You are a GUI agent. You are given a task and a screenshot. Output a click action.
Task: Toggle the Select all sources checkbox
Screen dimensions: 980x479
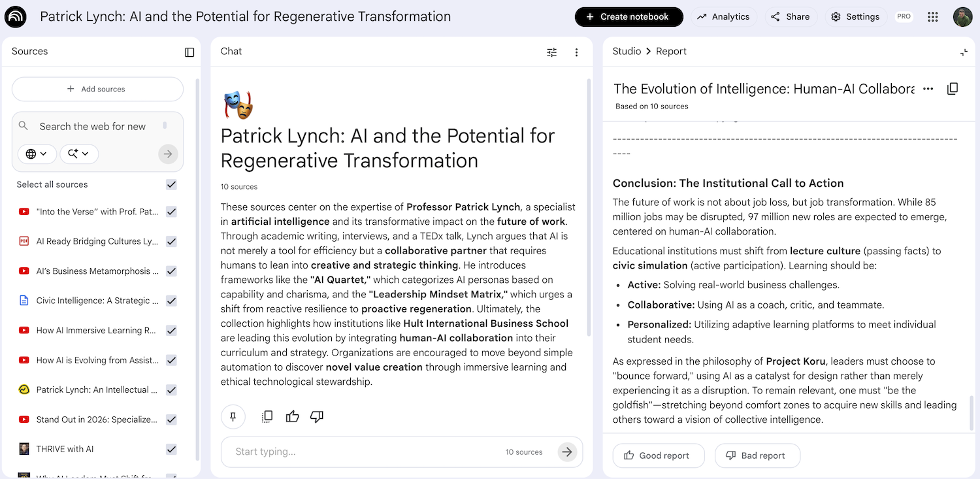click(x=171, y=184)
